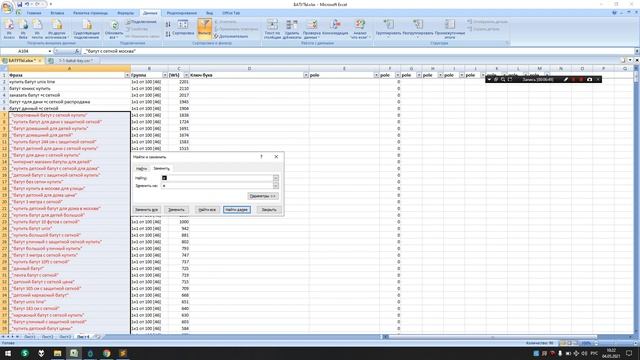Switch to the Find tab in dialog
640x360 pixels.
pyautogui.click(x=141, y=168)
